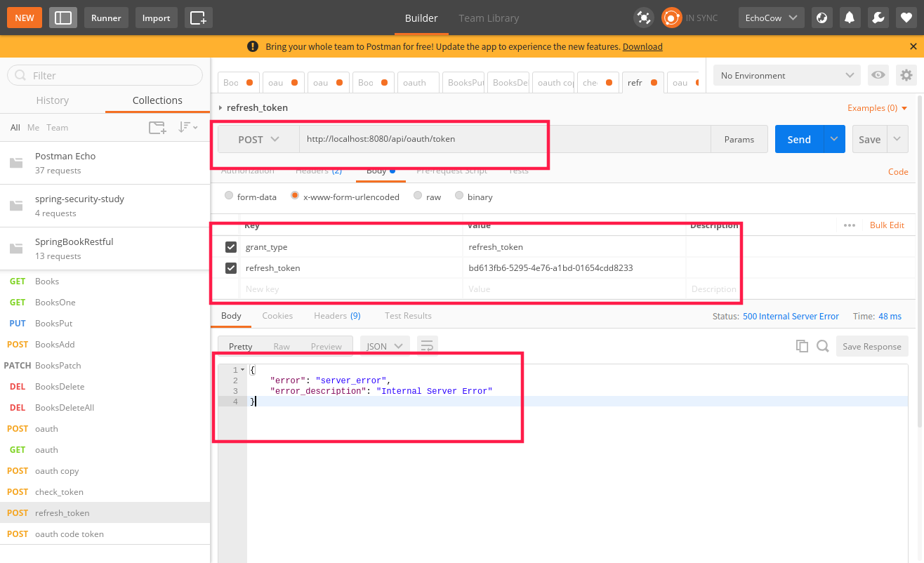Switch response view to Preview
This screenshot has width=924, height=563.
[x=326, y=347]
